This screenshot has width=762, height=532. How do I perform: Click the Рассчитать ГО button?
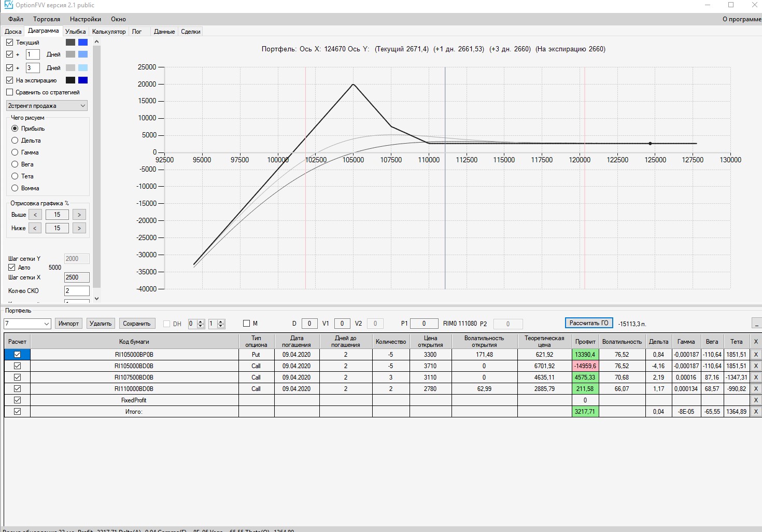pyautogui.click(x=589, y=323)
